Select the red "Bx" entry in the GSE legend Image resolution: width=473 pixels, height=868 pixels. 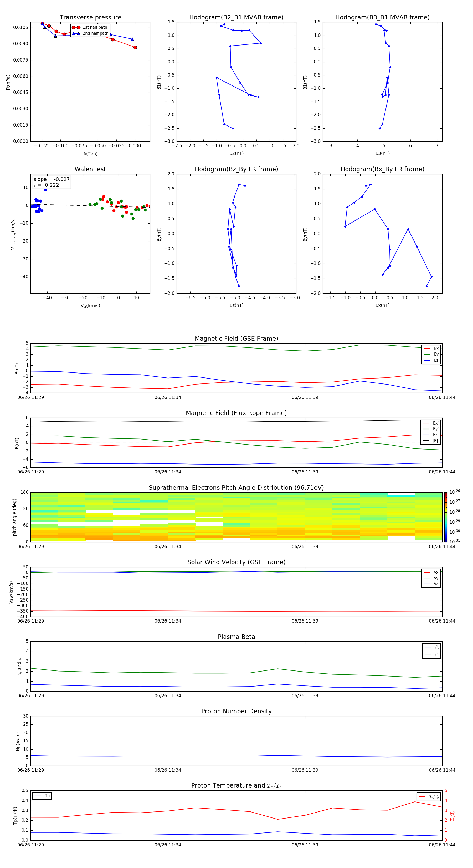pyautogui.click(x=431, y=349)
